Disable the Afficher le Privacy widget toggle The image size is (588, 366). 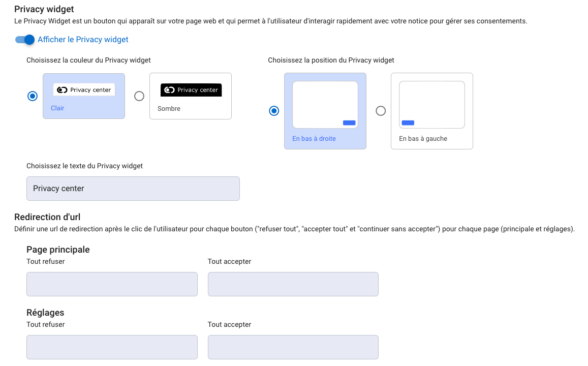click(x=24, y=39)
